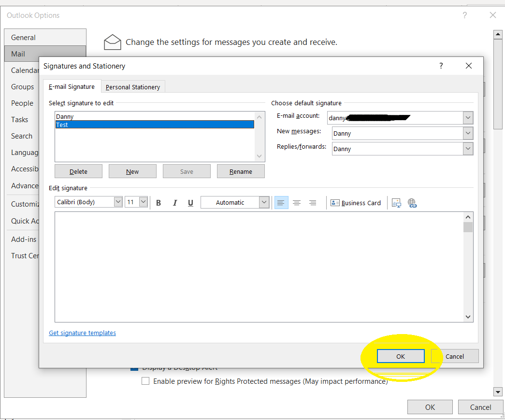Open the Replies/forwards signature dropdown

pos(468,149)
